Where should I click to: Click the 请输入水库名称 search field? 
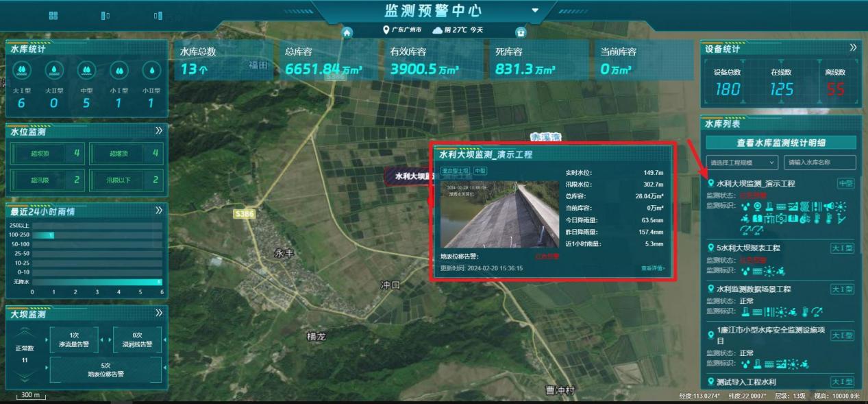[819, 163]
